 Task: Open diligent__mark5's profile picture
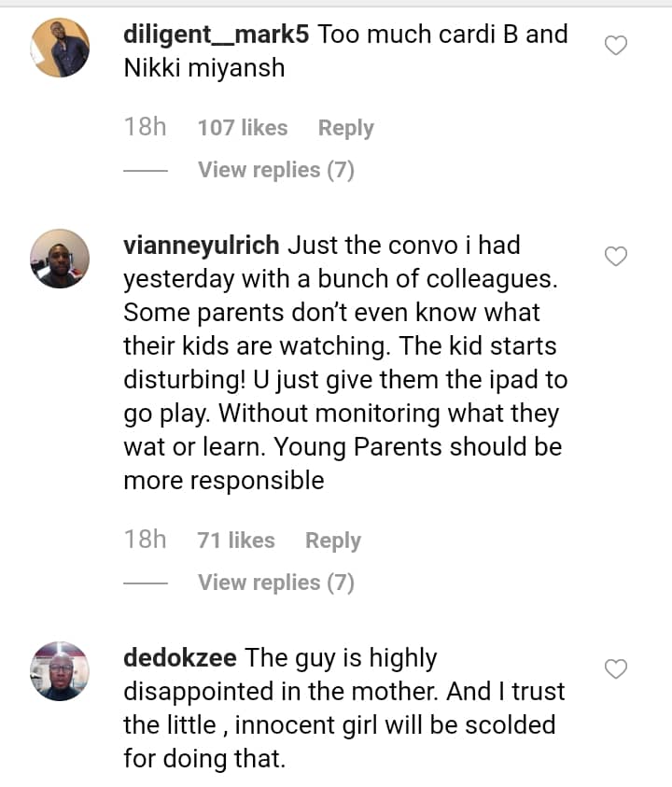point(61,48)
